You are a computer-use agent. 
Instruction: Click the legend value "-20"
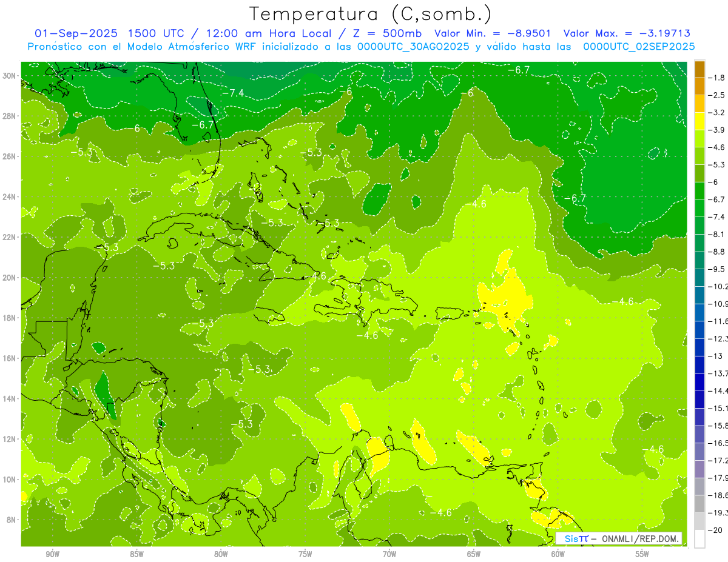point(716,530)
